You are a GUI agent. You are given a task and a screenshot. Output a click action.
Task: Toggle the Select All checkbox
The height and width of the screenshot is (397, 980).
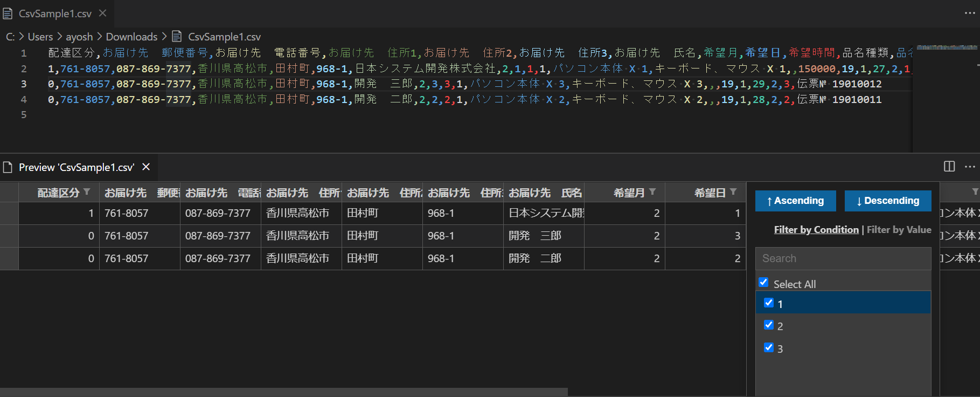pos(763,282)
